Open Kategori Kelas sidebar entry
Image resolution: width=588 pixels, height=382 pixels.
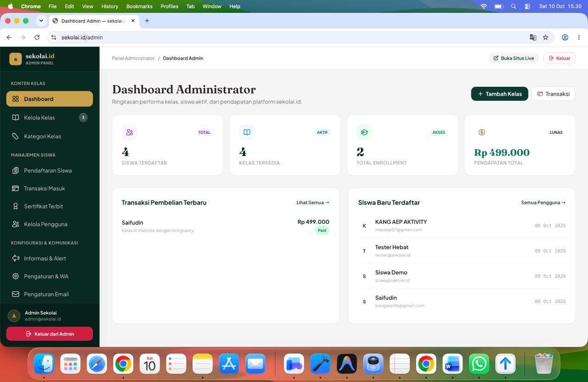50,137
